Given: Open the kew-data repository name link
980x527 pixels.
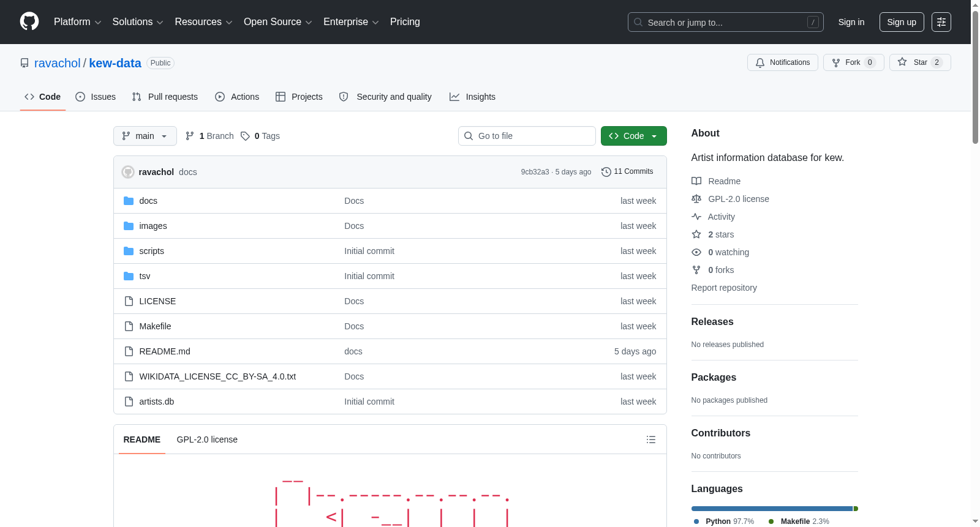Looking at the screenshot, I should pos(115,63).
